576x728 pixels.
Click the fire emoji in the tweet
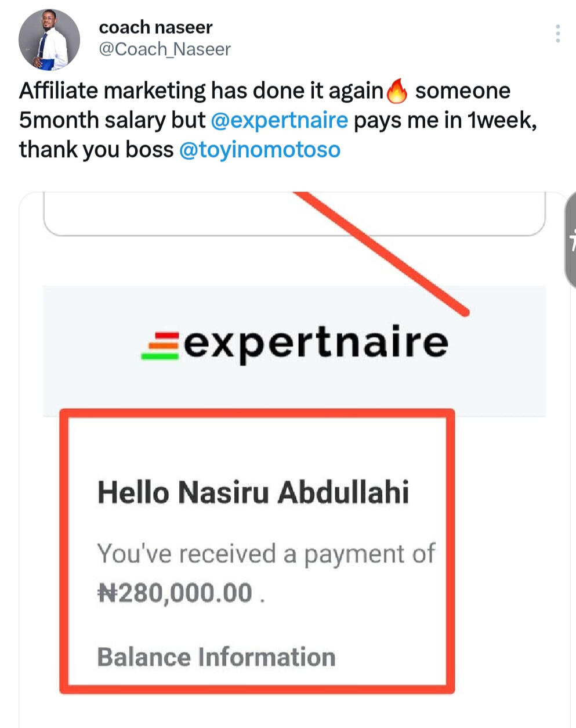397,91
